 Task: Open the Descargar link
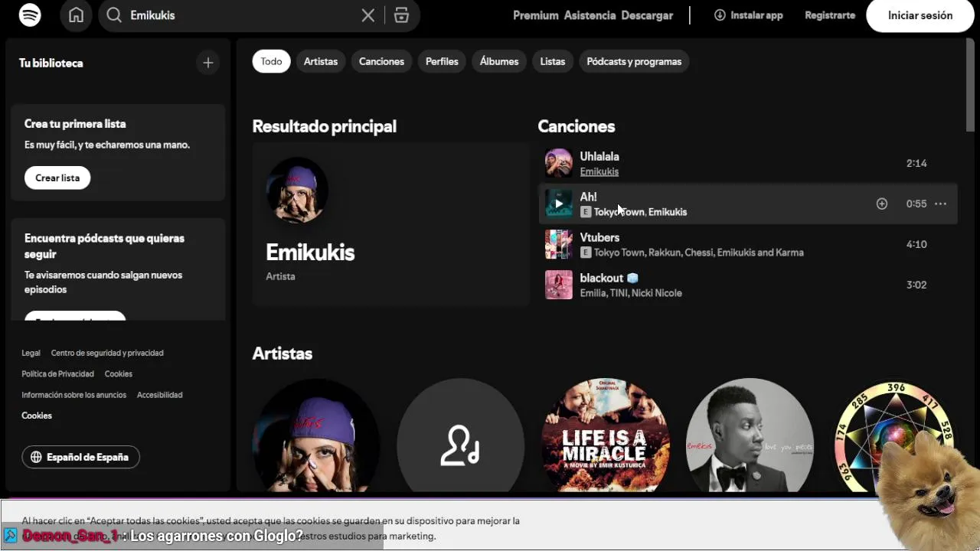[x=647, y=15]
